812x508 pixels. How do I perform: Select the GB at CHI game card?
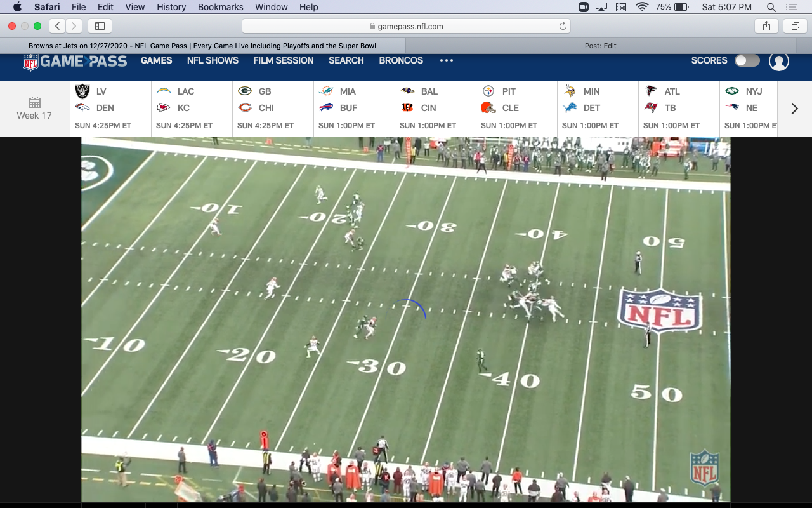(273, 108)
